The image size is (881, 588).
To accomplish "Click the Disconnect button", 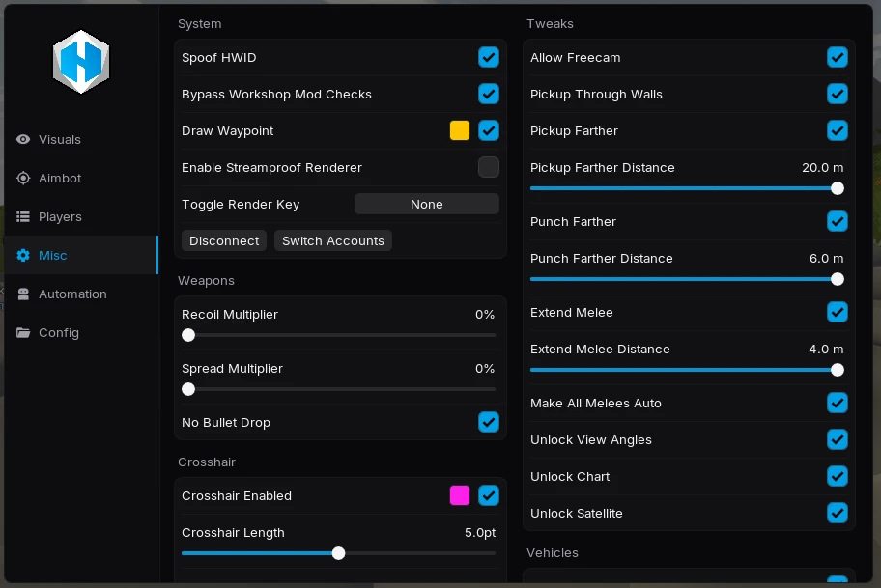I will click(224, 241).
